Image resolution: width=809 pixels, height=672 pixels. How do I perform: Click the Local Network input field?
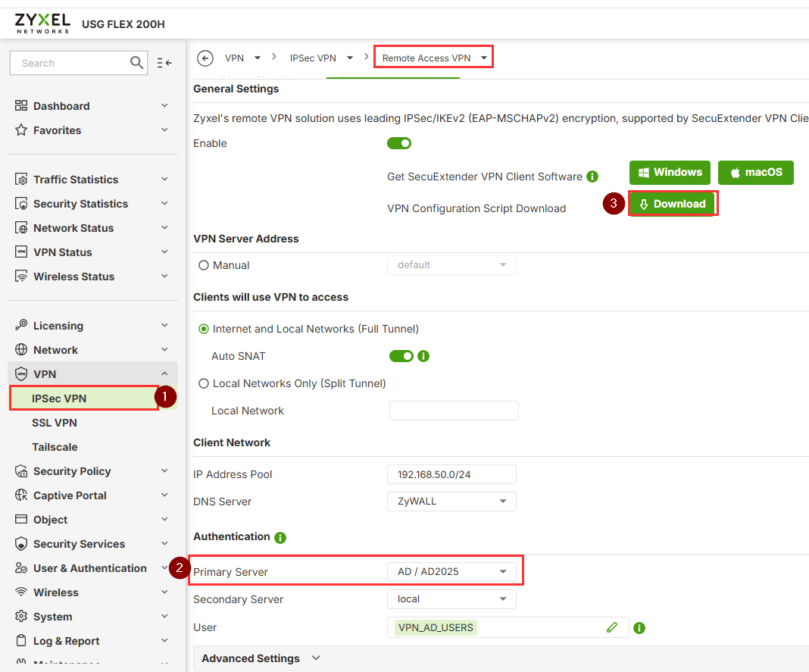[454, 411]
